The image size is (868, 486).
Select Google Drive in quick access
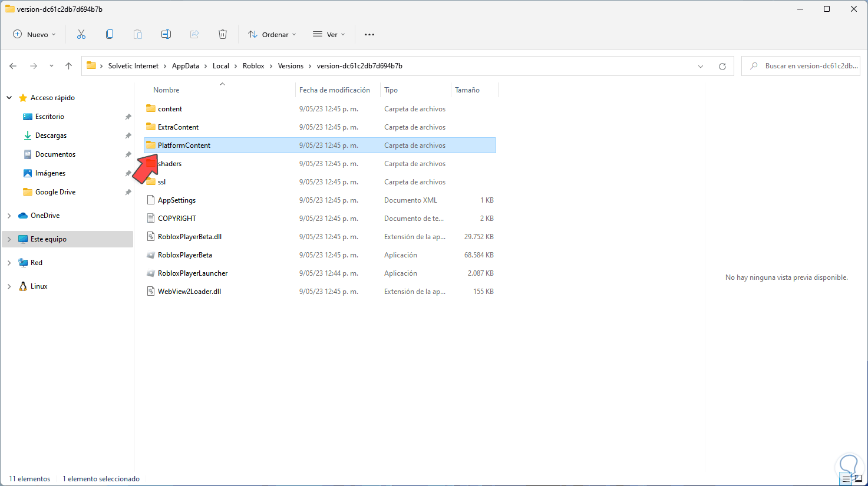55,192
